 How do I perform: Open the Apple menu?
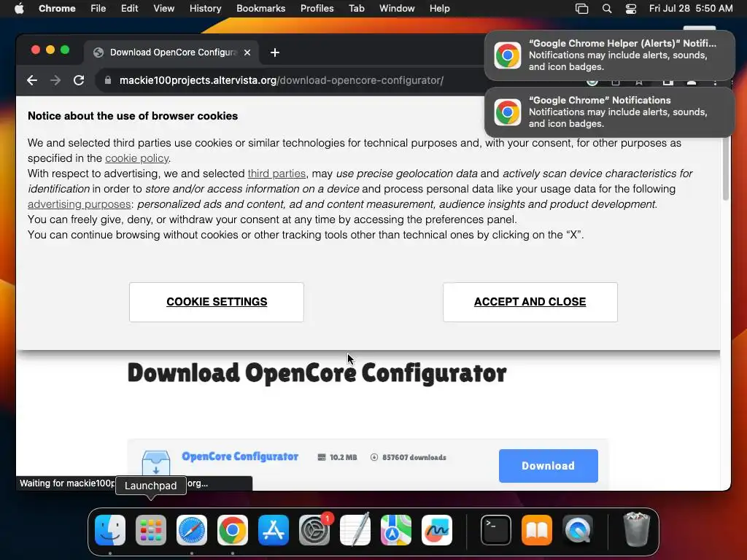click(x=19, y=9)
